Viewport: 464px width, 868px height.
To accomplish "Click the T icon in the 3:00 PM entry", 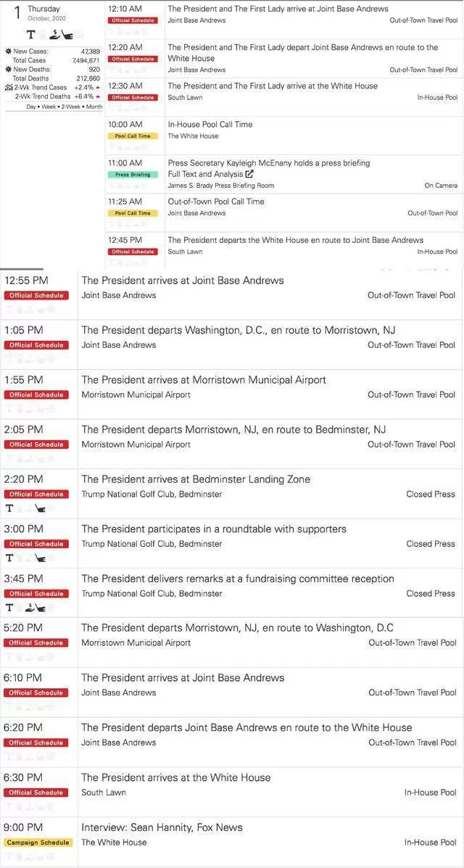I will pyautogui.click(x=9, y=558).
